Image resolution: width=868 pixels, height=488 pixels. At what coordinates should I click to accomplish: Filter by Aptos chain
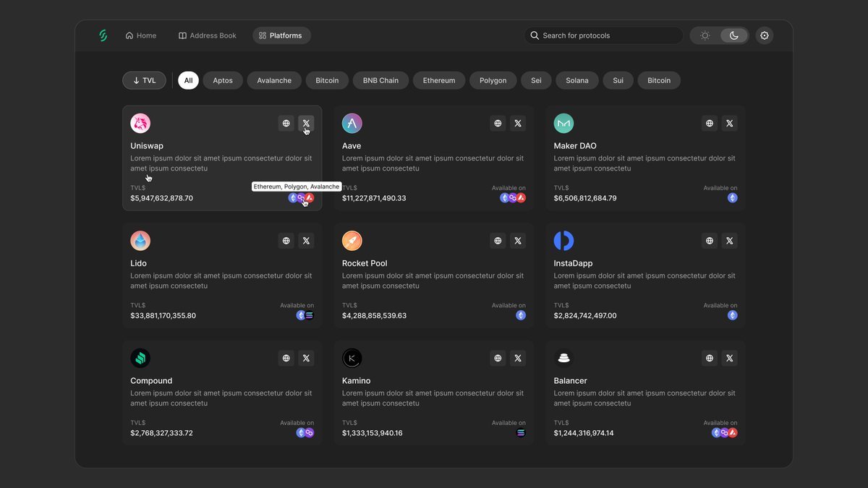click(x=223, y=80)
